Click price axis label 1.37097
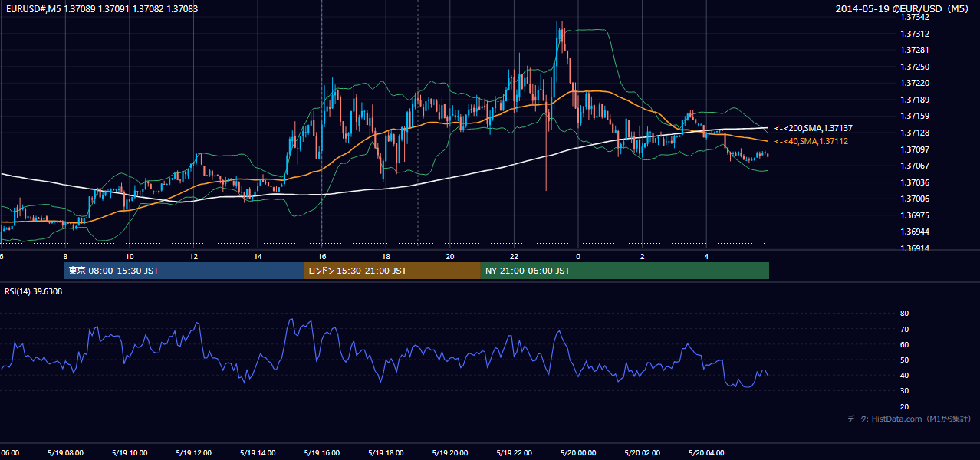 click(915, 149)
